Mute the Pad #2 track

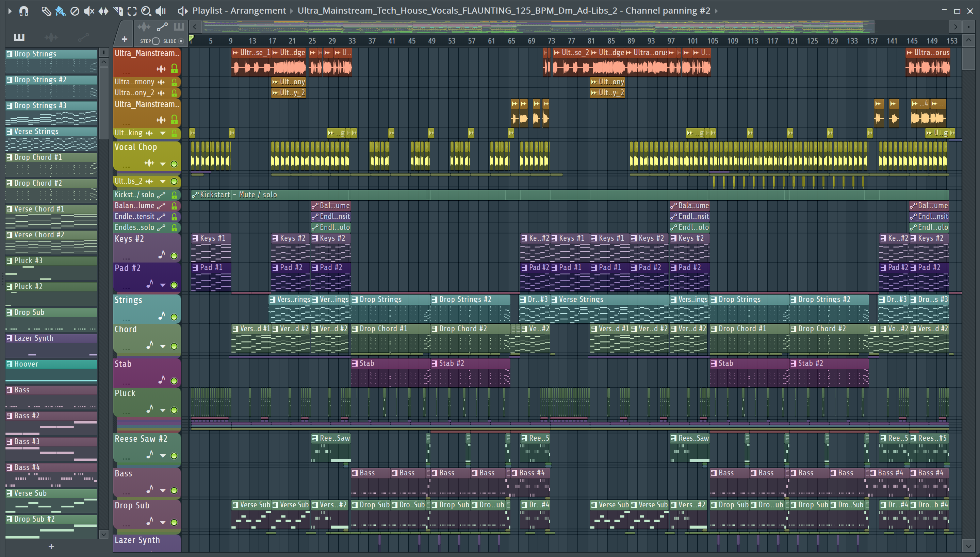[174, 285]
